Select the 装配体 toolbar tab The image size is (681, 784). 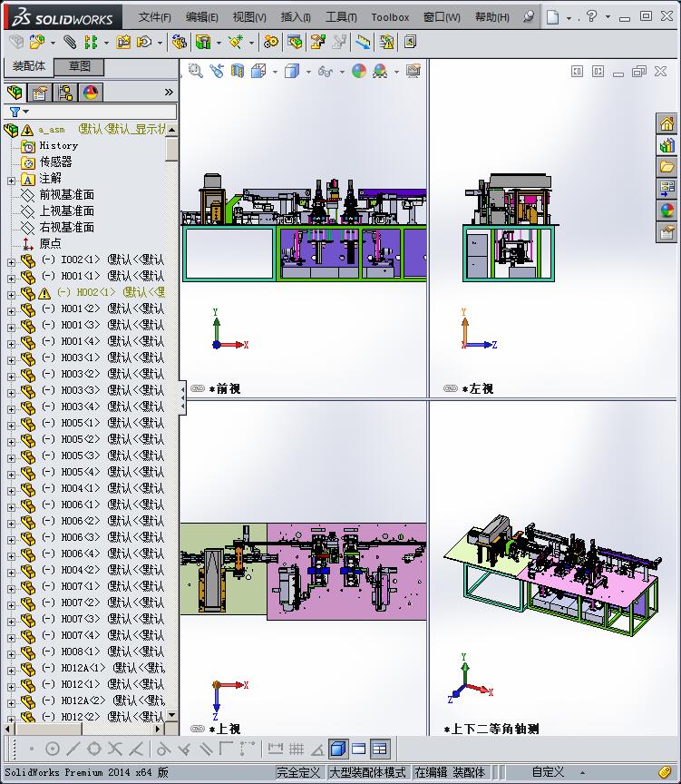pyautogui.click(x=28, y=66)
